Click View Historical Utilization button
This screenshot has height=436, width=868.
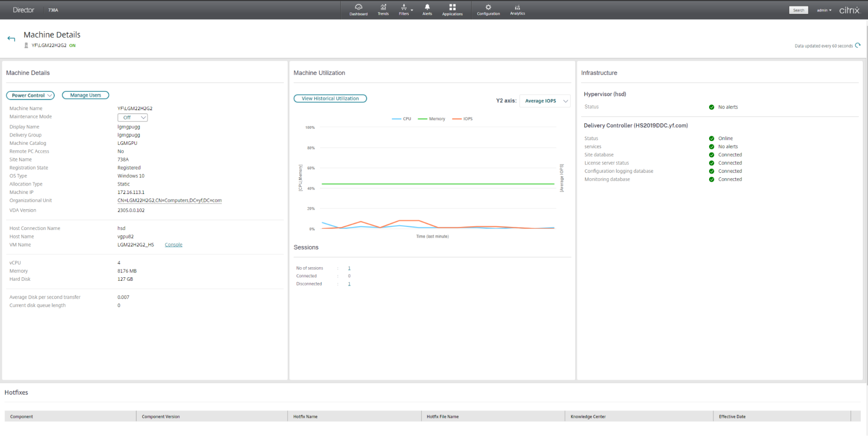330,98
